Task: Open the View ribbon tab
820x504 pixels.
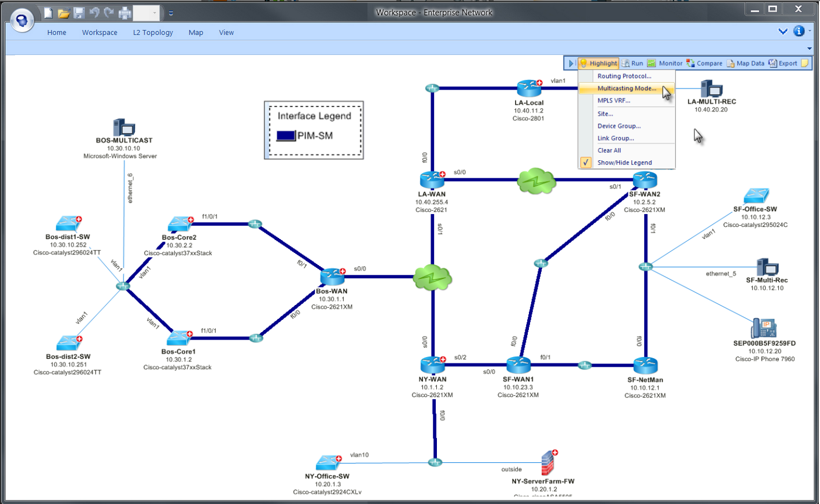Action: click(x=226, y=32)
